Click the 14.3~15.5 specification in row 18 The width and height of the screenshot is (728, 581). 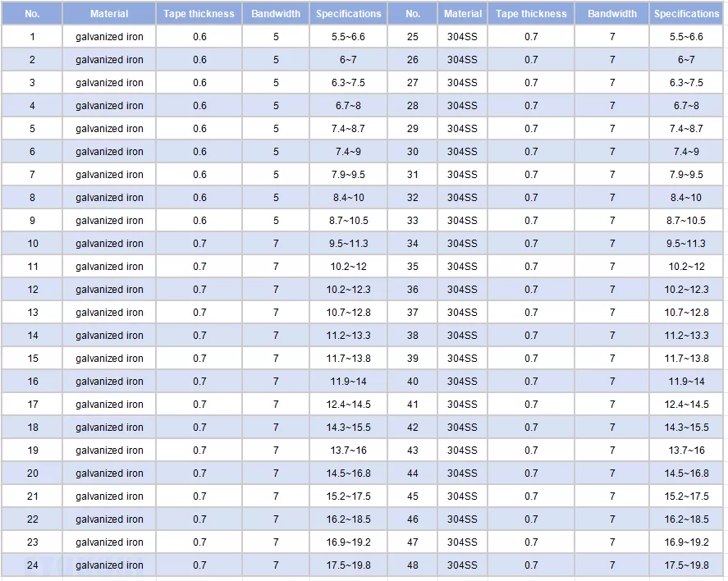pos(348,428)
